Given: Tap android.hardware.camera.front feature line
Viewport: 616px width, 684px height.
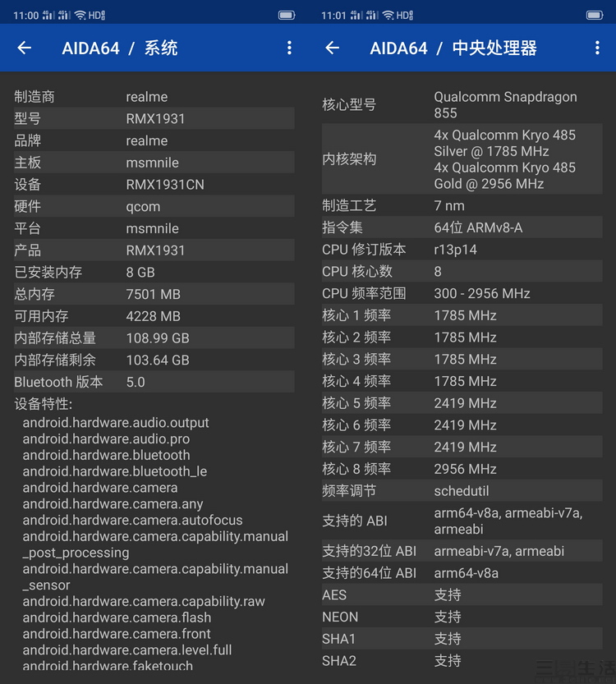Looking at the screenshot, I should click(x=117, y=634).
